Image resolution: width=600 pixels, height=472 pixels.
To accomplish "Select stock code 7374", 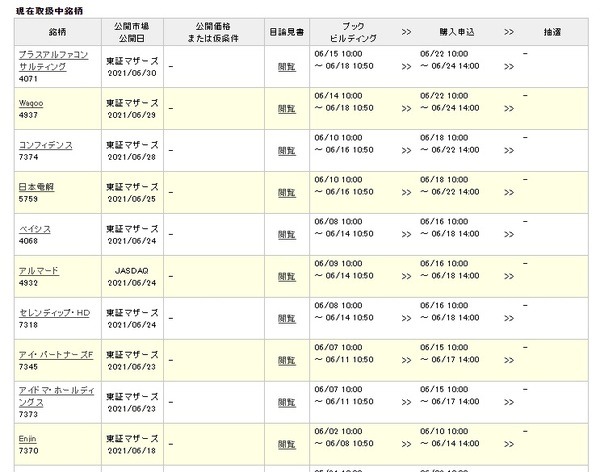I will click(28, 157).
